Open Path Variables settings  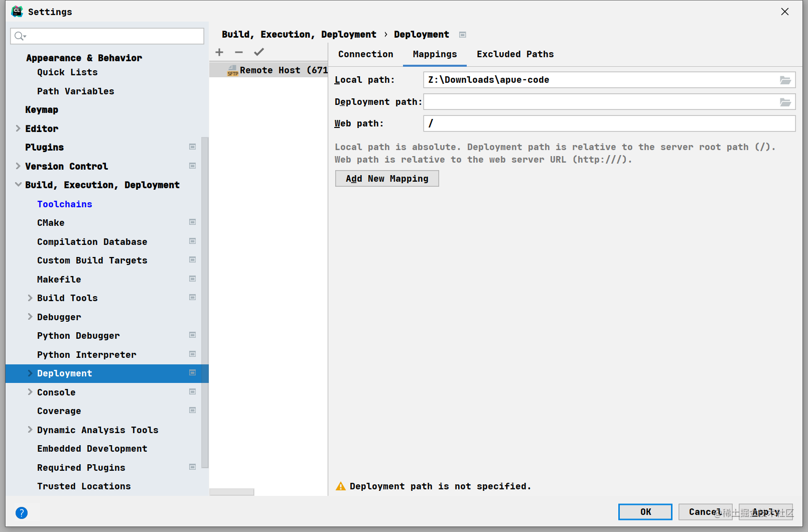click(76, 91)
